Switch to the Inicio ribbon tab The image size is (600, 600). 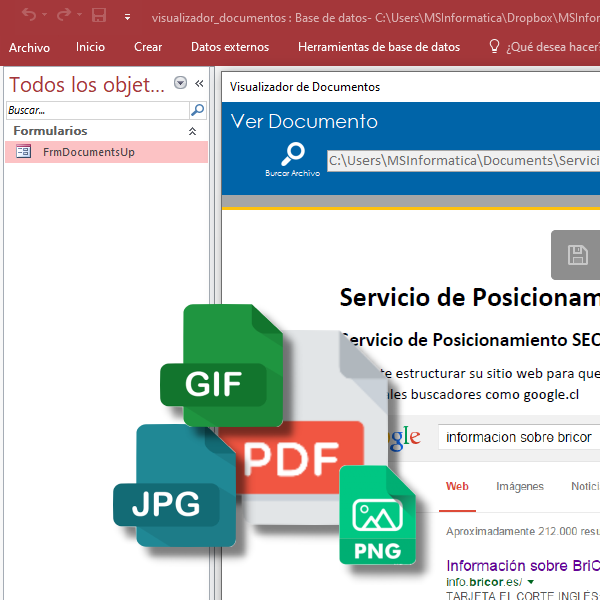pos(90,47)
